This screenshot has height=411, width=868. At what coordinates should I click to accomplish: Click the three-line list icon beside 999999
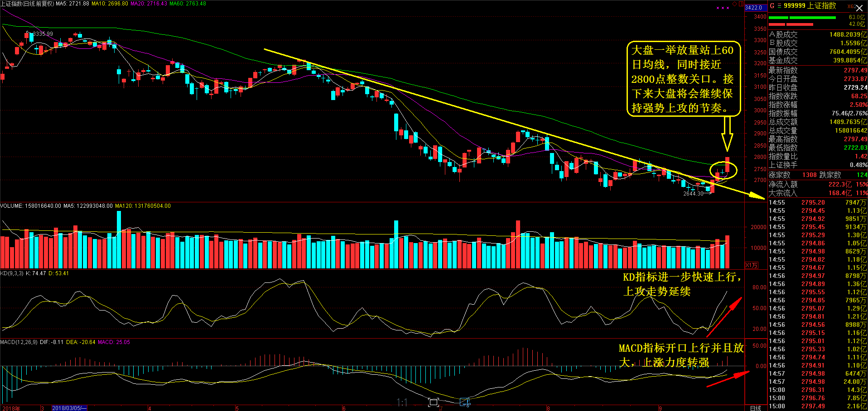point(779,6)
